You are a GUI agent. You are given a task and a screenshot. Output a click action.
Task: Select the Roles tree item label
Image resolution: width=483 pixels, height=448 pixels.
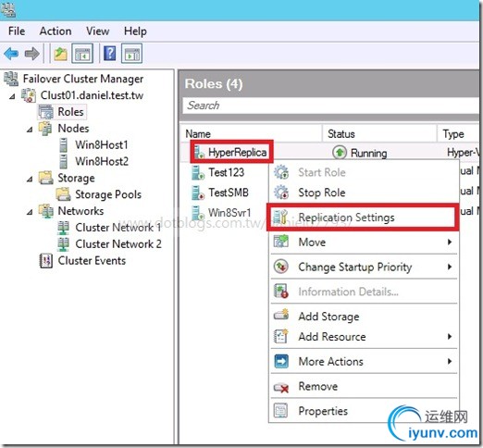(70, 112)
